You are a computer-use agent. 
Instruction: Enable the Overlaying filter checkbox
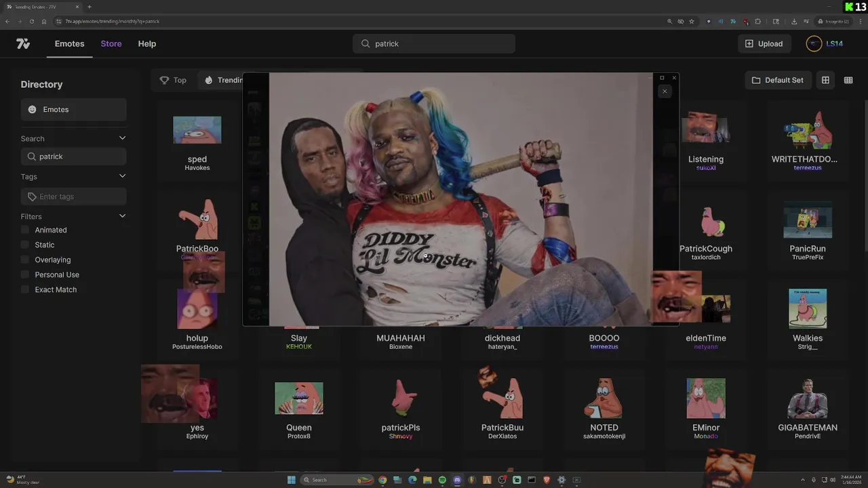pos(25,260)
